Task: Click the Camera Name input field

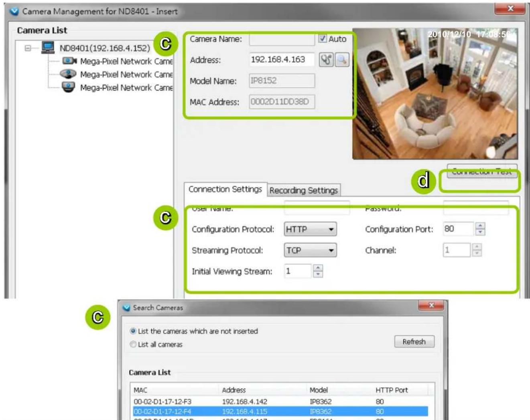Action: click(282, 39)
